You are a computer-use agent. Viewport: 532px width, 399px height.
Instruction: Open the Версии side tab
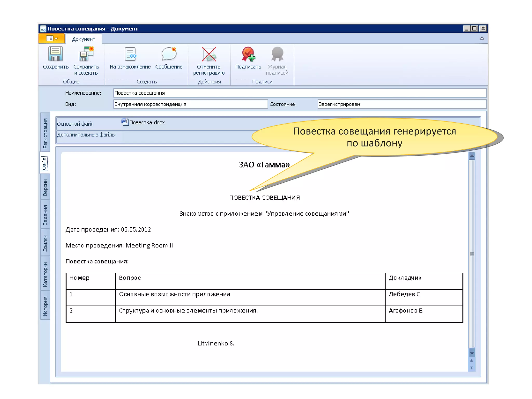45,187
